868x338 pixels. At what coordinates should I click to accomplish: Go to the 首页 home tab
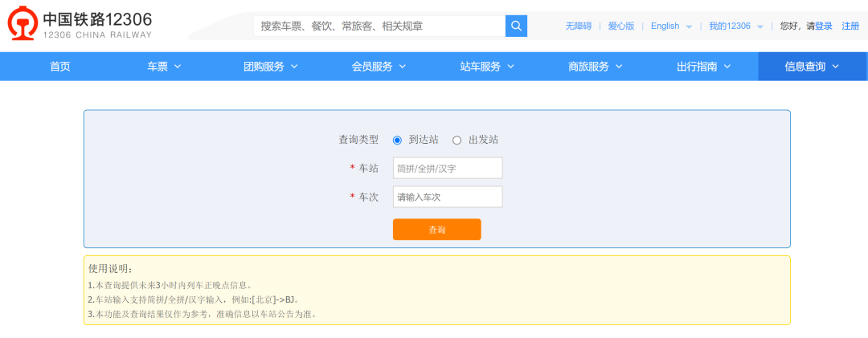point(60,67)
